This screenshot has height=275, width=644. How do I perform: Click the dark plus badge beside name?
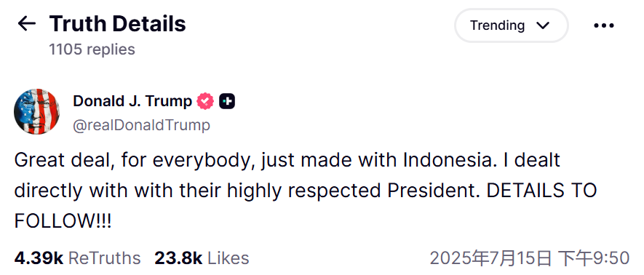tap(227, 101)
